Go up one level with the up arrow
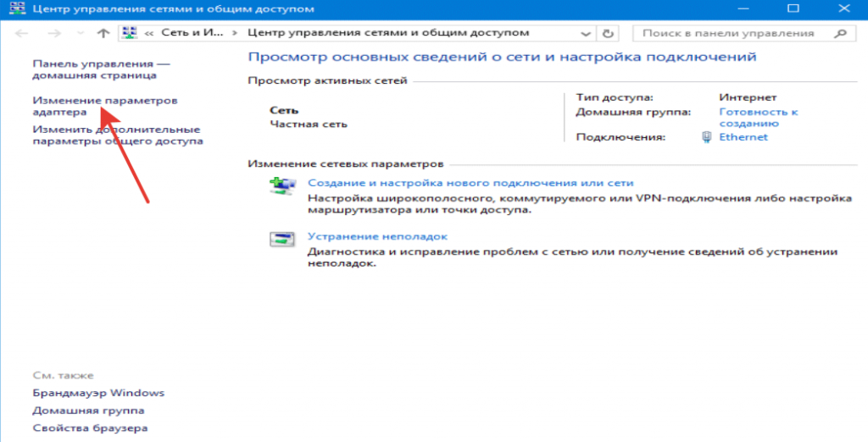Viewport: 868px width, 442px height. coord(103,34)
